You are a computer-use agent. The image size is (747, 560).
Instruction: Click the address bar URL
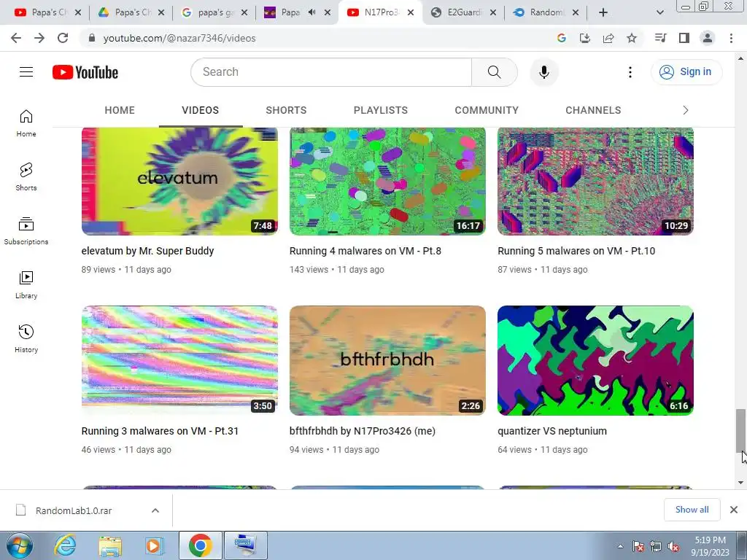pos(179,38)
